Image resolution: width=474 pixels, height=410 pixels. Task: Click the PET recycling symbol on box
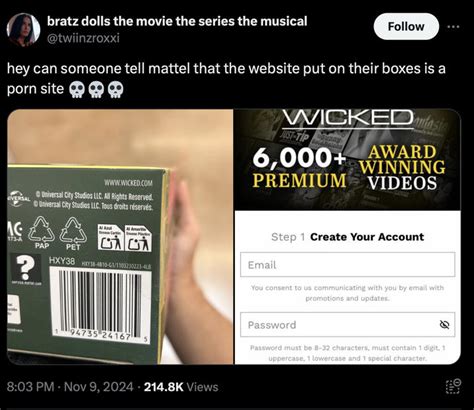[73, 234]
